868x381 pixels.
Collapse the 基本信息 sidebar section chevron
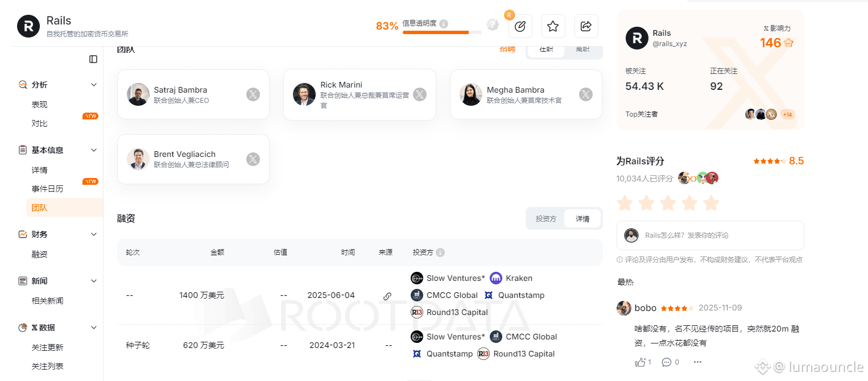[94, 150]
